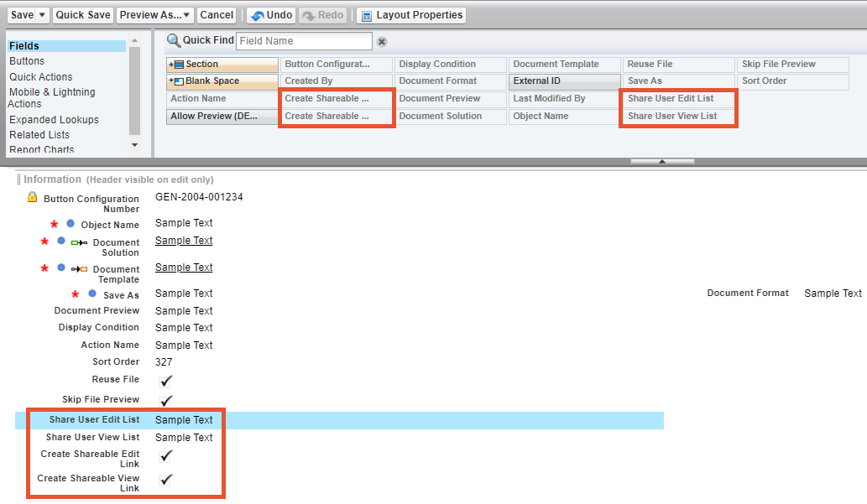Select Buttons in the palette category list
The image size is (867, 504).
pyautogui.click(x=27, y=61)
